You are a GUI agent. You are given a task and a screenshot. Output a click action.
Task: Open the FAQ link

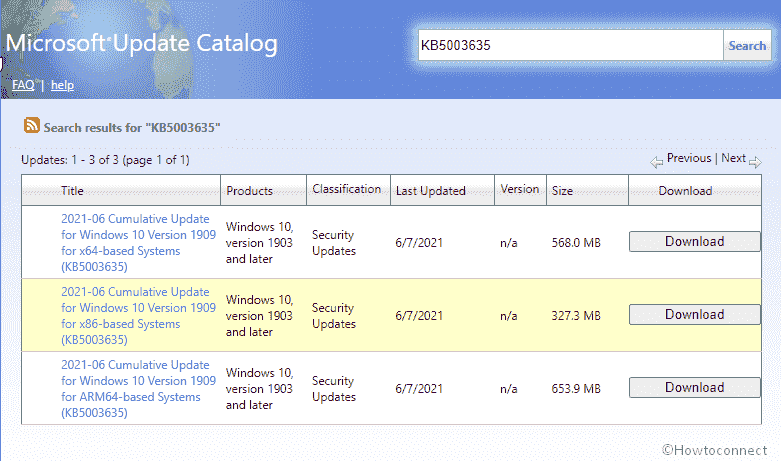click(x=23, y=85)
